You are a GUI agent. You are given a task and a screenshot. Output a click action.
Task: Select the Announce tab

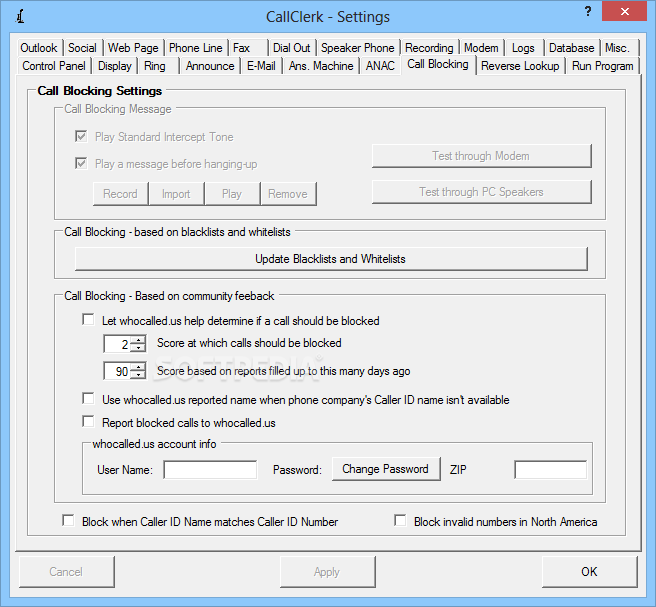click(x=210, y=66)
